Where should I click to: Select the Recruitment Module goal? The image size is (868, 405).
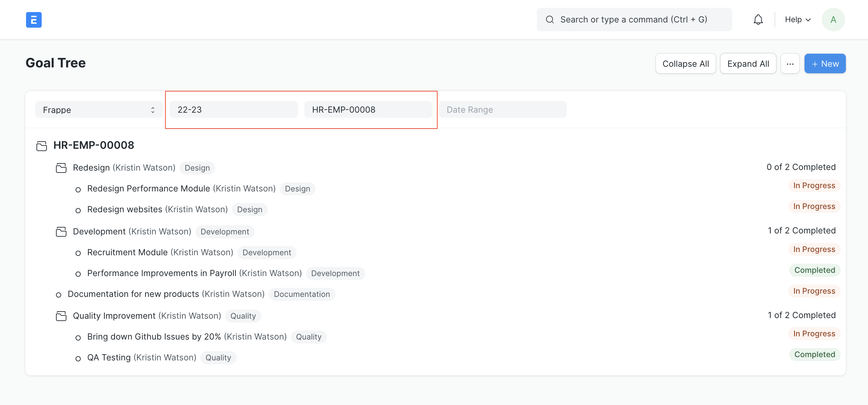pyautogui.click(x=127, y=252)
